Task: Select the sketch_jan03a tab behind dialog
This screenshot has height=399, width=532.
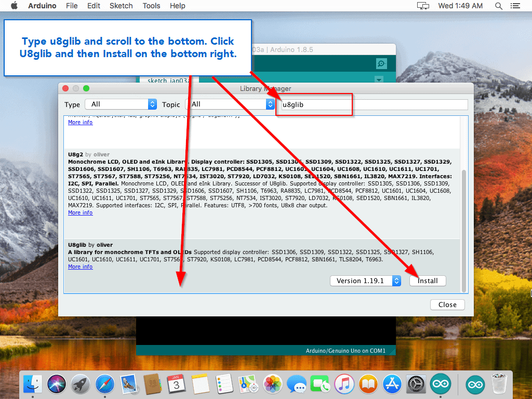Action: pos(169,81)
